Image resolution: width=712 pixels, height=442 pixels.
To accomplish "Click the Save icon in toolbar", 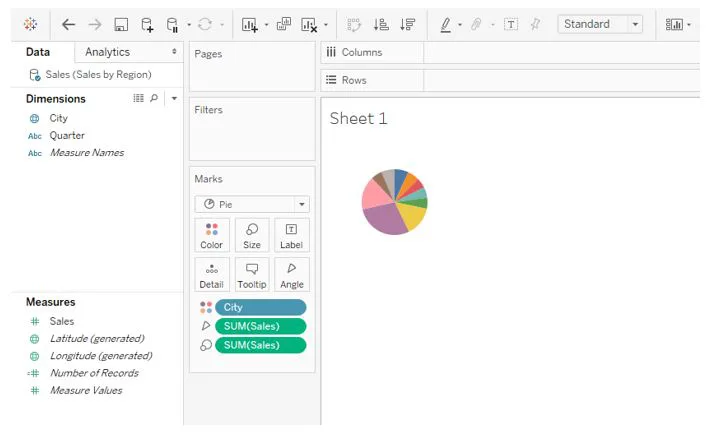I will 121,24.
